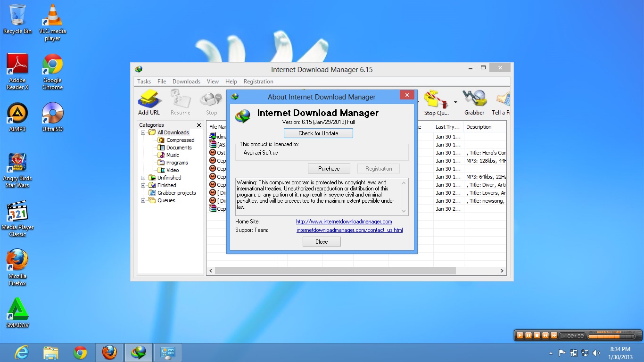644x362 pixels.
Task: Expand the Unfinished tree node
Action: point(143,178)
